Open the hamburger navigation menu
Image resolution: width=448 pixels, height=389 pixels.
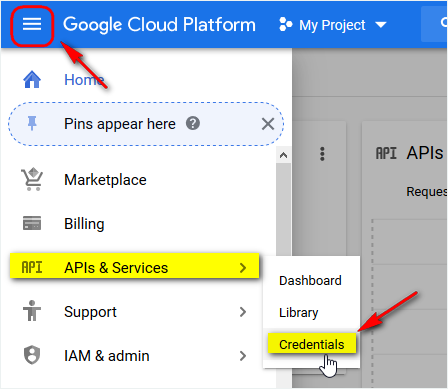(32, 25)
